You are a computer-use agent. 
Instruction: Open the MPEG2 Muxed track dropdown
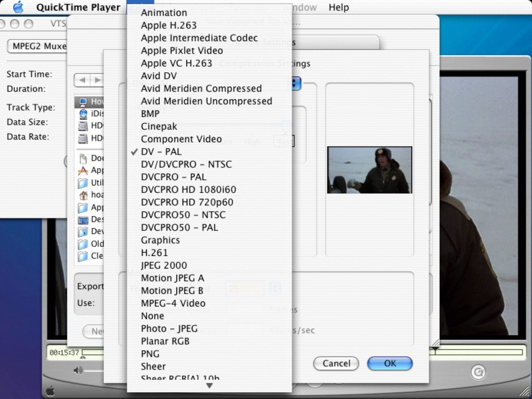pyautogui.click(x=37, y=46)
